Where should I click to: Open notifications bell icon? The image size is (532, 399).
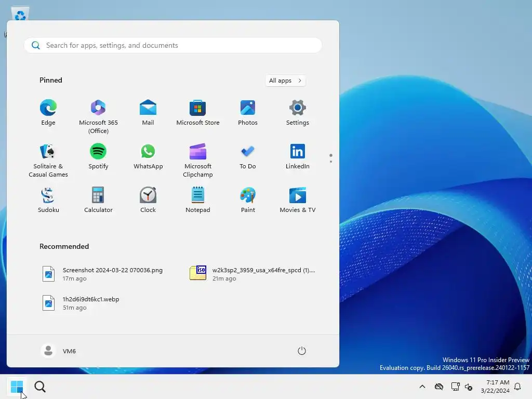click(x=517, y=387)
